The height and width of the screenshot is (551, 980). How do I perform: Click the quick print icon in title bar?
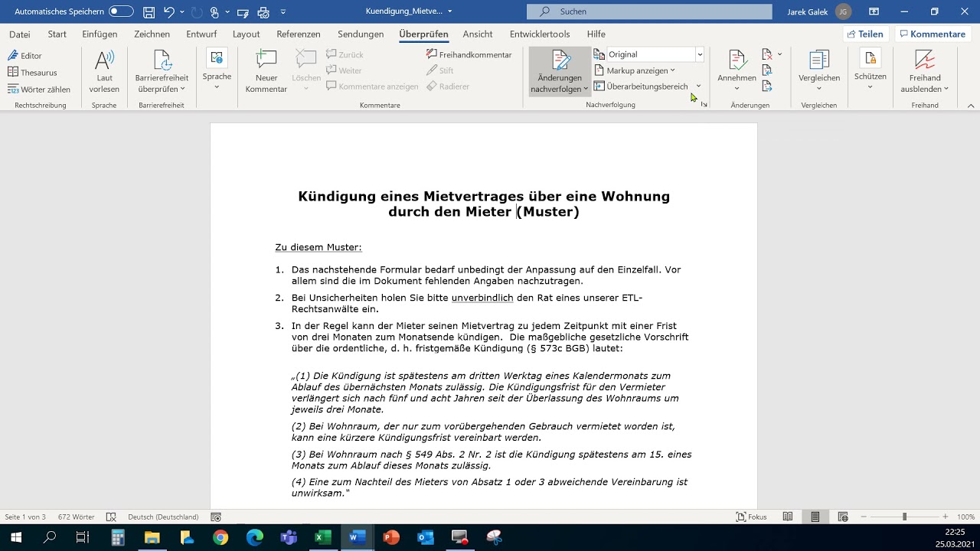point(263,12)
